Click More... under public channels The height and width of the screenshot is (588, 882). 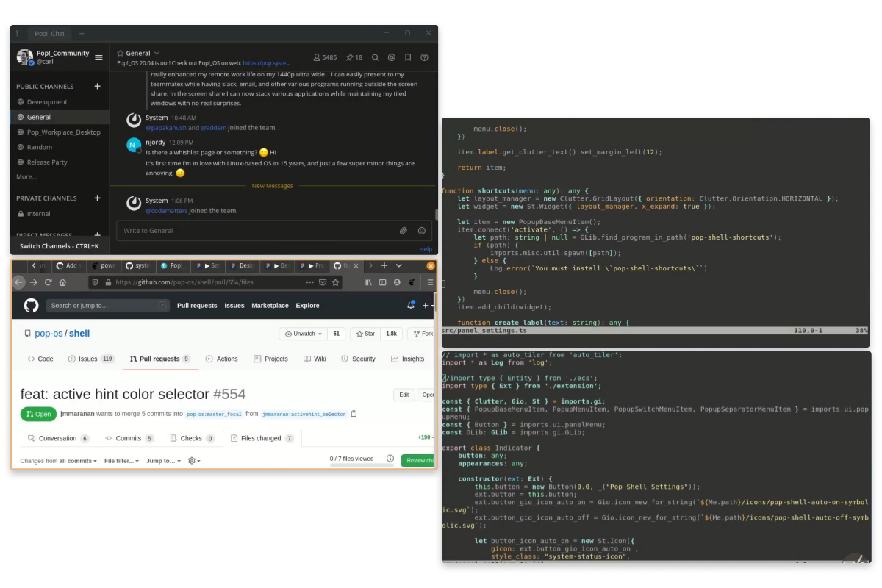point(26,177)
